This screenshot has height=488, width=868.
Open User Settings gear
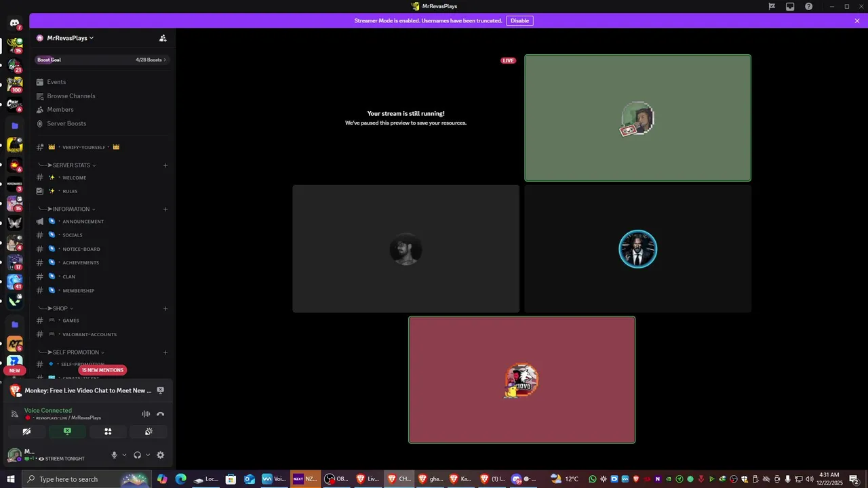tap(161, 455)
